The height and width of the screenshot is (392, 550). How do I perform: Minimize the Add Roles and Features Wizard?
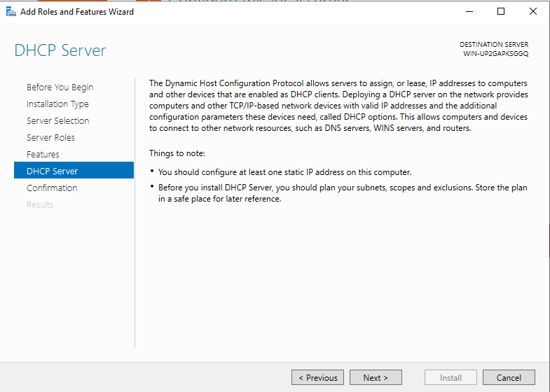[x=468, y=11]
